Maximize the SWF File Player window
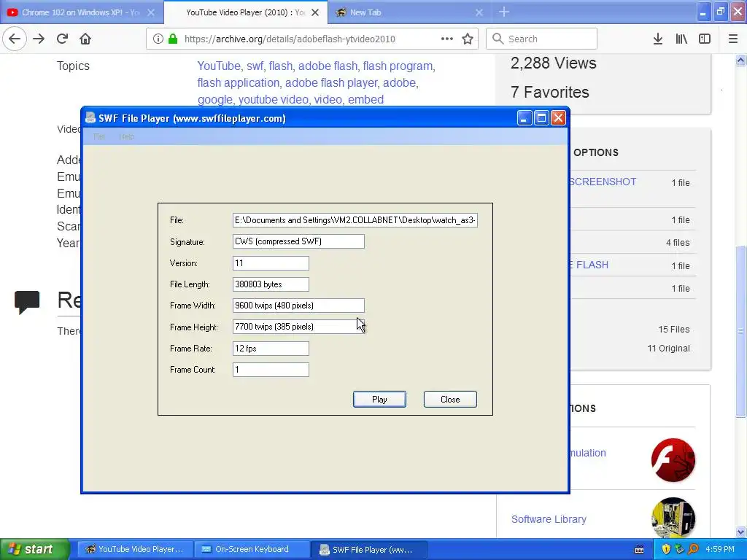Image resolution: width=747 pixels, height=560 pixels. (x=541, y=117)
